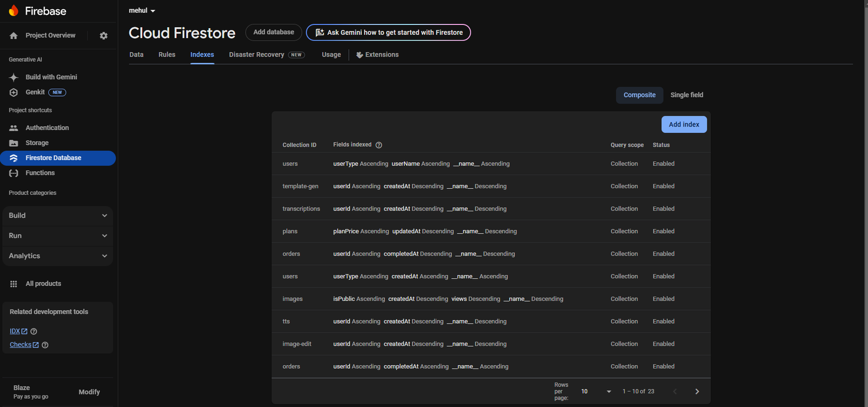Open the Disaster Recovery tab
868x407 pixels.
pyautogui.click(x=257, y=55)
